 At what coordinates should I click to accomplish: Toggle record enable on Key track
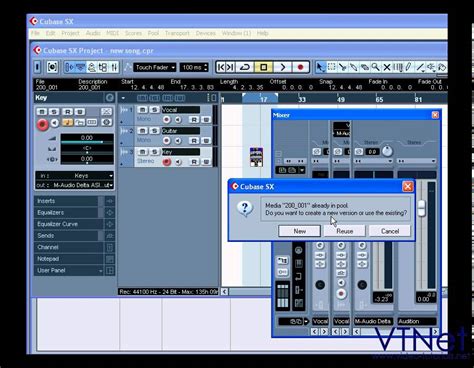(167, 162)
